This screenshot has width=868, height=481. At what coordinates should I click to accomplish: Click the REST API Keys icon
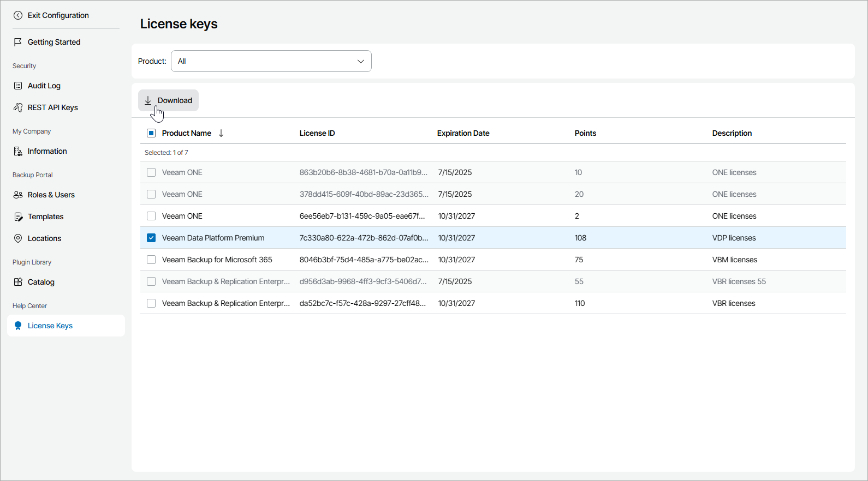tap(18, 107)
